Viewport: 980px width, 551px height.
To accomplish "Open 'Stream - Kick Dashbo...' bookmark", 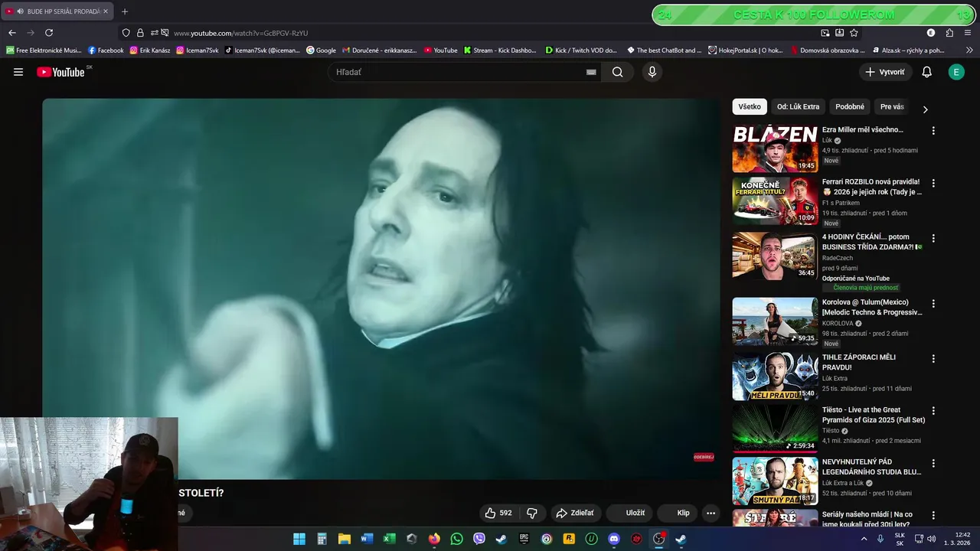I will (500, 51).
